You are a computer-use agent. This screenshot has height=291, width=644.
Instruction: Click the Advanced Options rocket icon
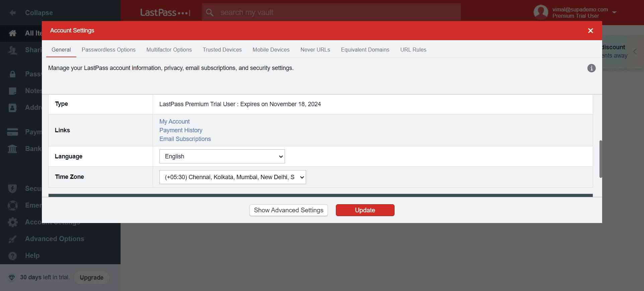tap(13, 239)
